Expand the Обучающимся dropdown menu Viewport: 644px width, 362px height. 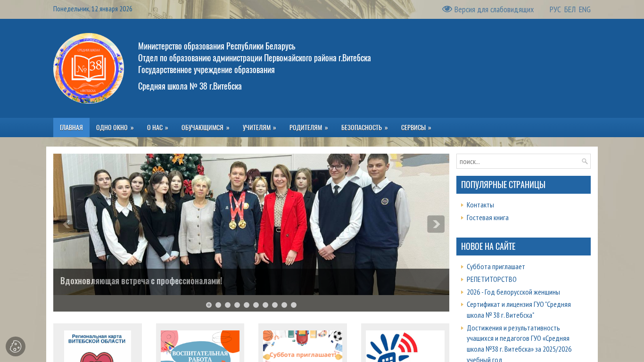[x=205, y=128]
